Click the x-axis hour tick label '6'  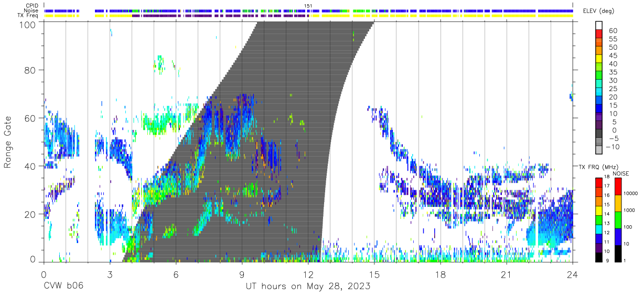pyautogui.click(x=176, y=274)
